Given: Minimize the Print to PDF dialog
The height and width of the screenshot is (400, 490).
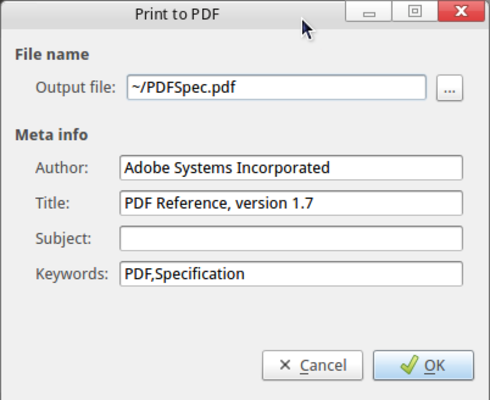Looking at the screenshot, I should (x=368, y=11).
